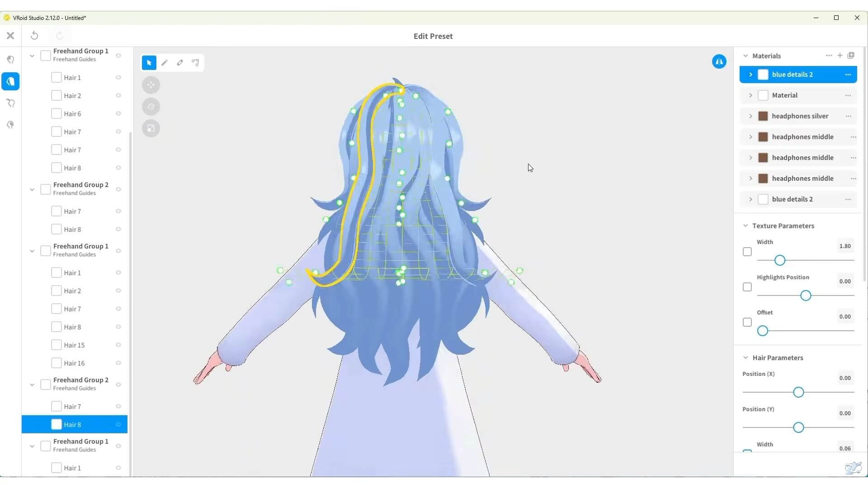Viewport: 868px width, 488px height.
Task: Select Hair 16 in the hair list
Action: [x=74, y=363]
